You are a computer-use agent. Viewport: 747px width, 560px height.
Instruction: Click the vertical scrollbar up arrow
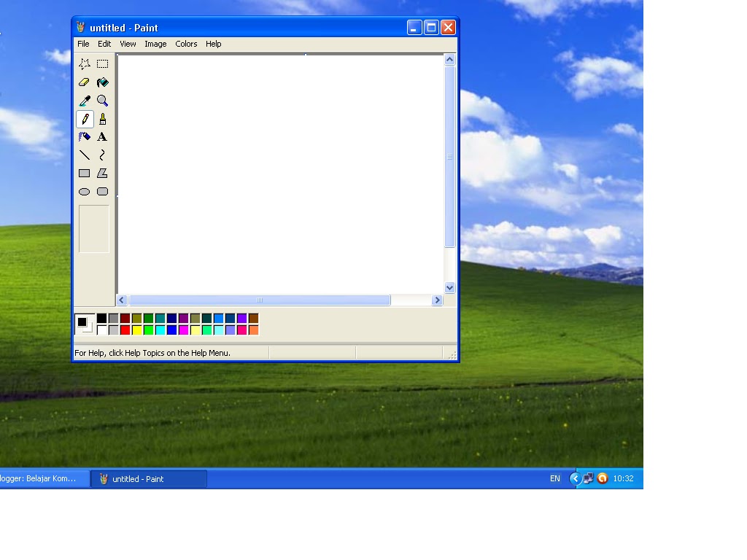pos(449,60)
